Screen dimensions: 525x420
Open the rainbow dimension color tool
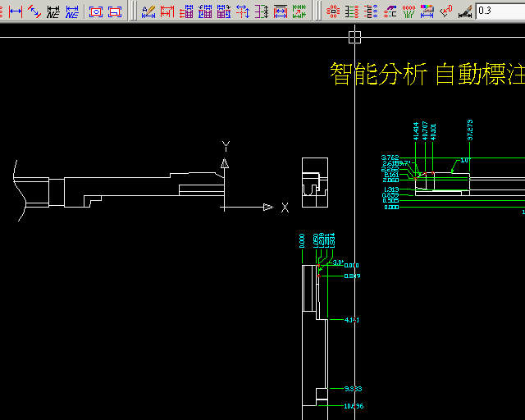(427, 11)
